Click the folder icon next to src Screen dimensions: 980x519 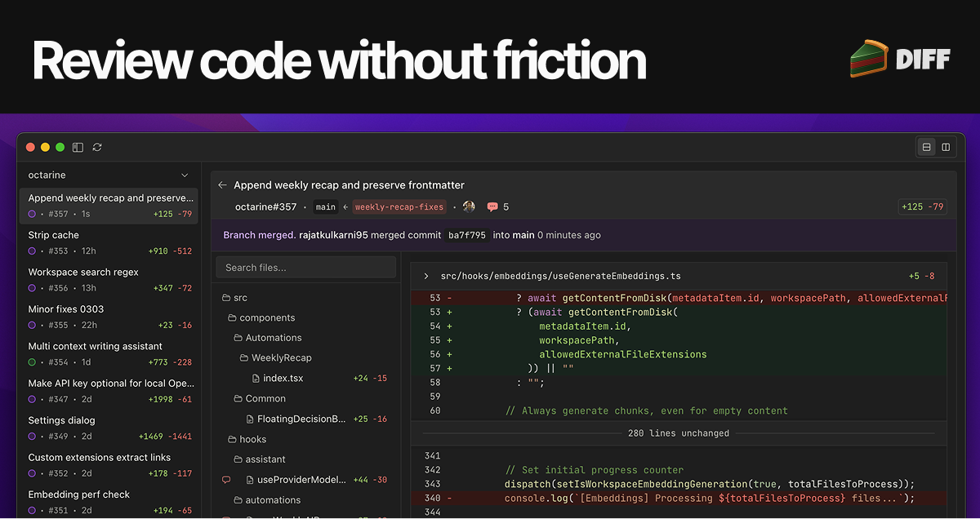click(226, 298)
